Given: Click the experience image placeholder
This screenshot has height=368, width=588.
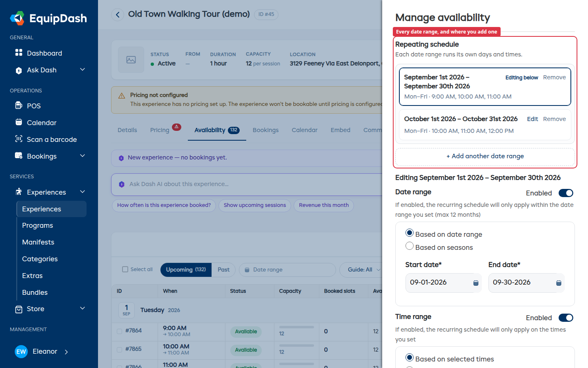Looking at the screenshot, I should click(x=131, y=60).
